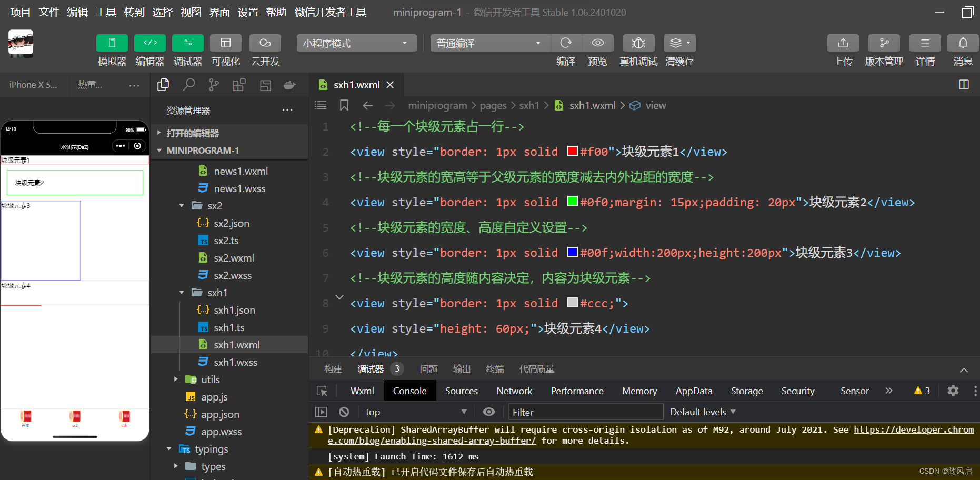This screenshot has width=980, height=480.
Task: Toggle the editor (编辑器) panel
Action: (x=150, y=43)
